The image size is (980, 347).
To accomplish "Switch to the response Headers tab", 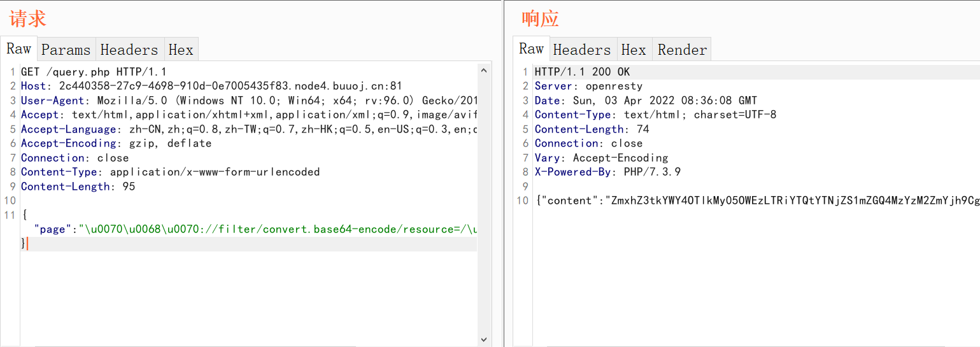I will tap(581, 50).
